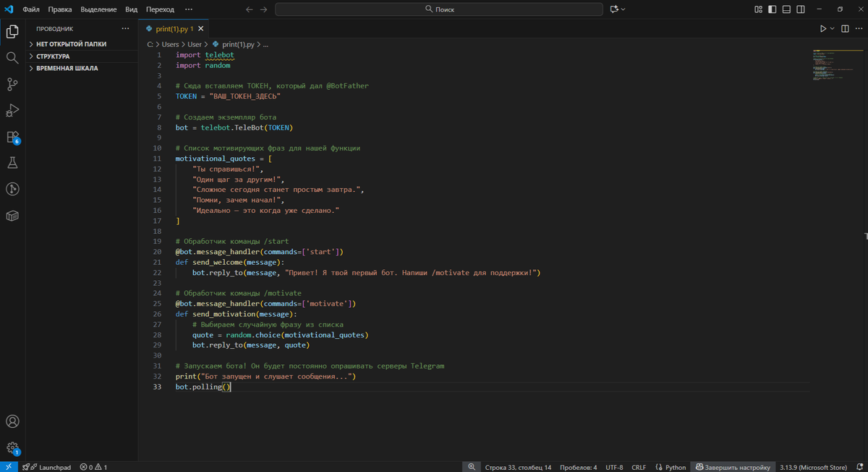Open Explorer panel More Actions ellipsis
This screenshot has width=868, height=472.
pyautogui.click(x=125, y=29)
